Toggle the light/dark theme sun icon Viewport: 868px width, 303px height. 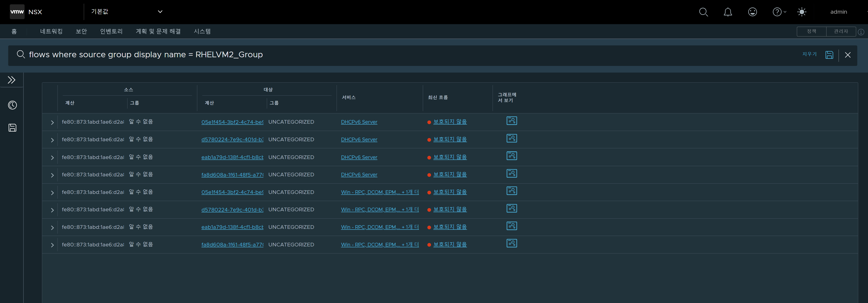(x=802, y=12)
